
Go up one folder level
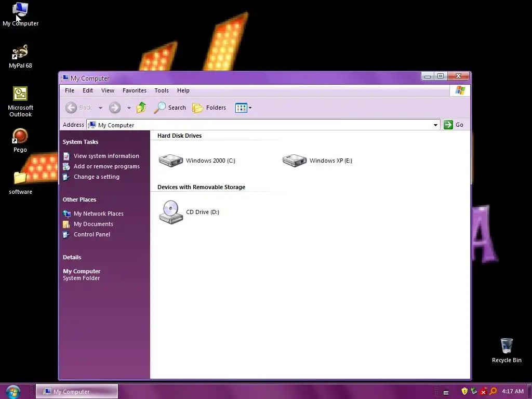coord(141,108)
